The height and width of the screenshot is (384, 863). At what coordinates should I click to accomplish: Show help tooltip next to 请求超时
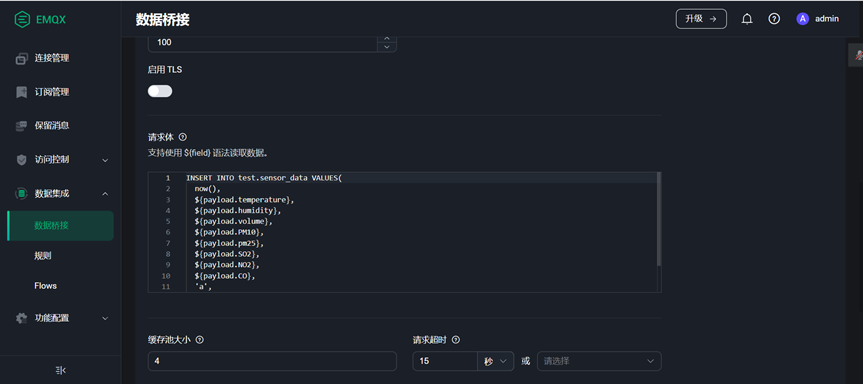[456, 340]
